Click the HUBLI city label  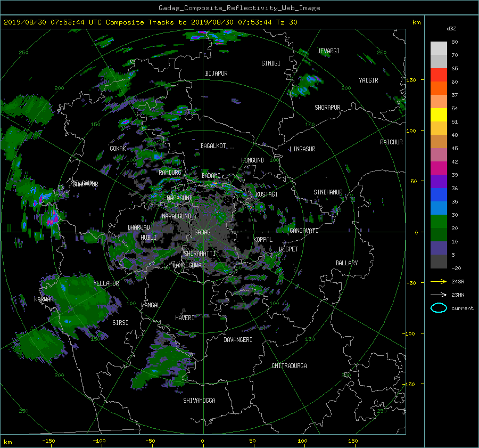click(x=148, y=237)
